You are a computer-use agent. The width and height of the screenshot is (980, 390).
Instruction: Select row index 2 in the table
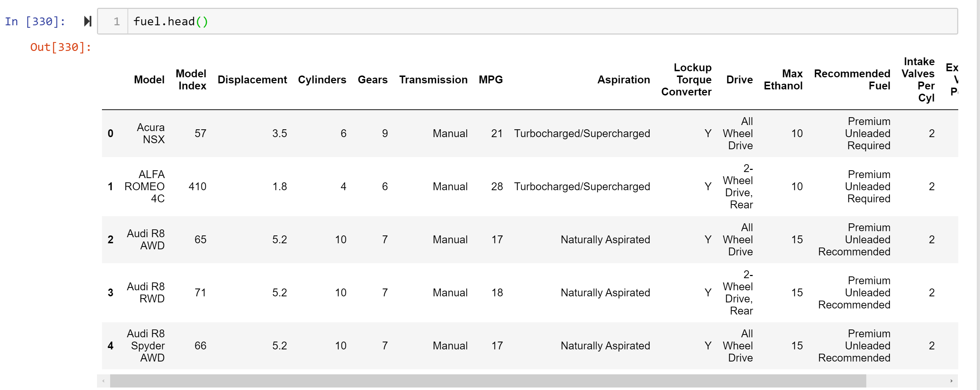point(111,239)
